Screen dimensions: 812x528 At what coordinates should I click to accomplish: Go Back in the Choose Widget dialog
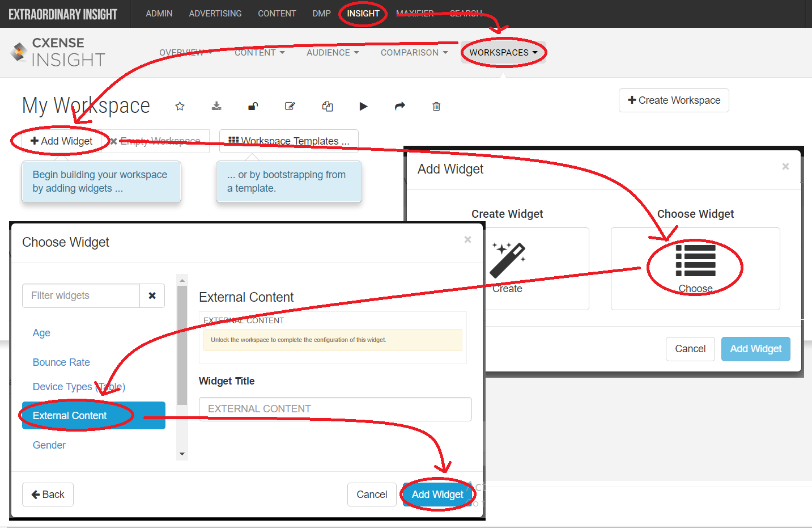click(48, 495)
